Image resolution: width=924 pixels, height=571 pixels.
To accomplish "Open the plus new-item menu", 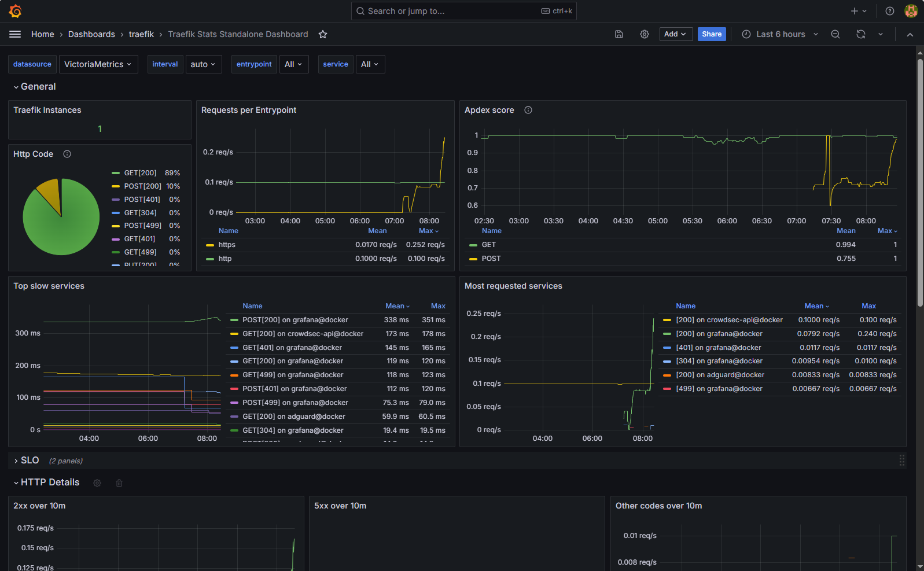I will coord(859,11).
